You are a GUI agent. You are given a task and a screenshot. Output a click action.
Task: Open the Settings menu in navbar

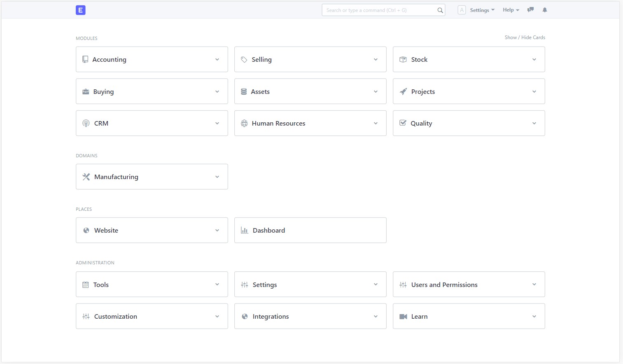pos(482,10)
